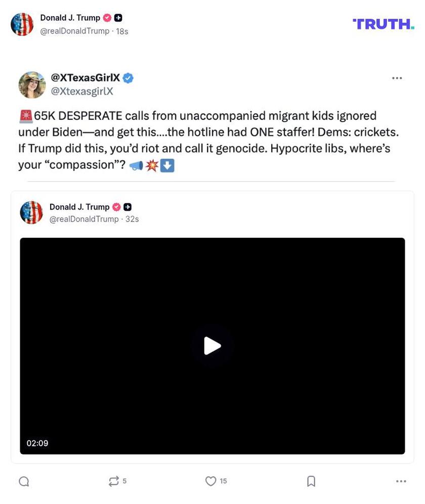Click the @XTexasGirlX profile picture

coord(32,85)
